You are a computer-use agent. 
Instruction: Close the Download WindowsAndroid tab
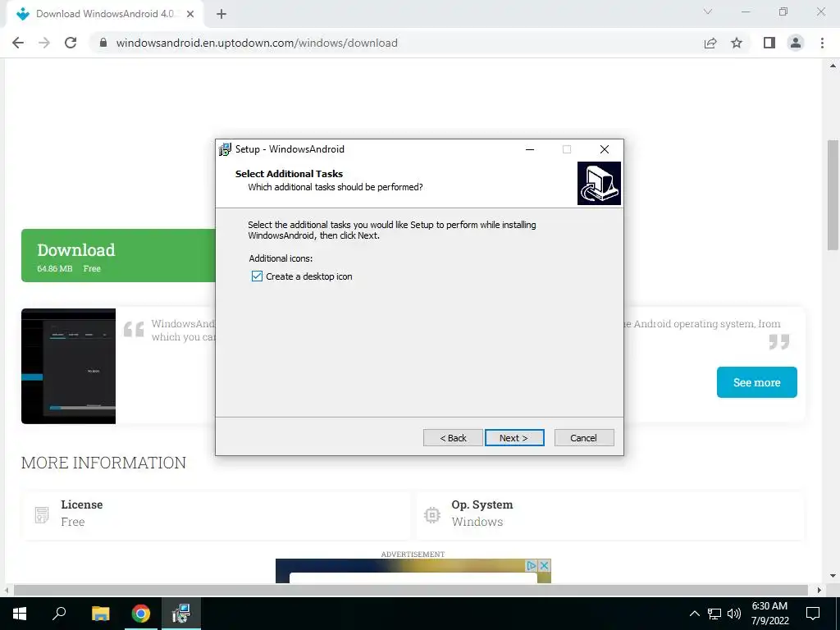click(x=190, y=14)
